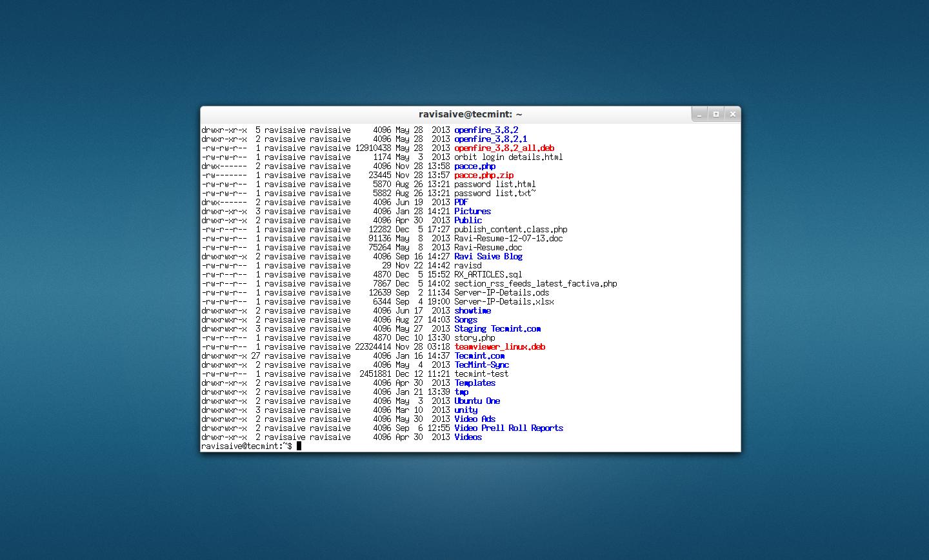Image resolution: width=929 pixels, height=560 pixels.
Task: Click the Songs directory listing
Action: coord(465,319)
